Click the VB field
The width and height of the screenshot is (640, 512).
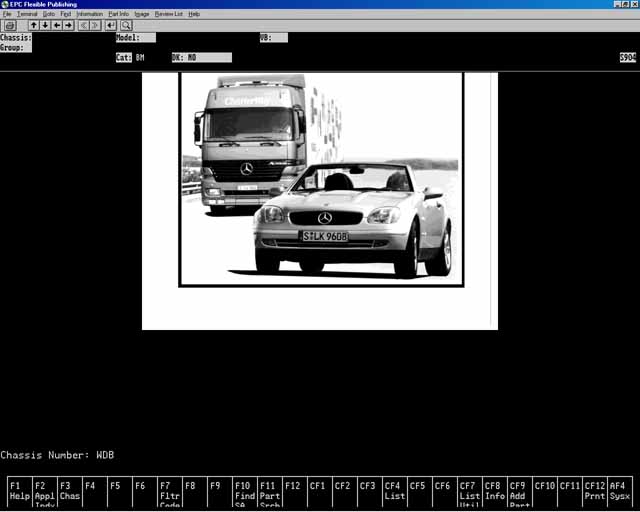click(x=273, y=38)
